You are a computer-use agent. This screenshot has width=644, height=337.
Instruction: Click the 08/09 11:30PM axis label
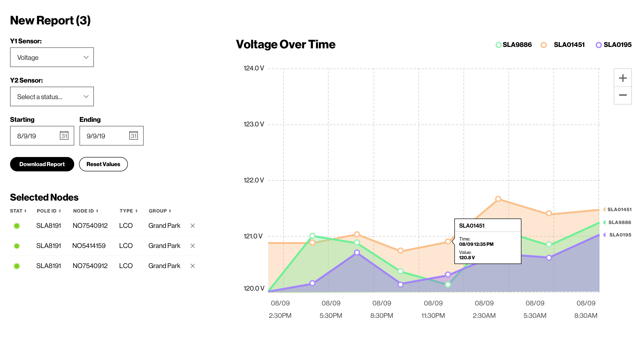point(433,309)
